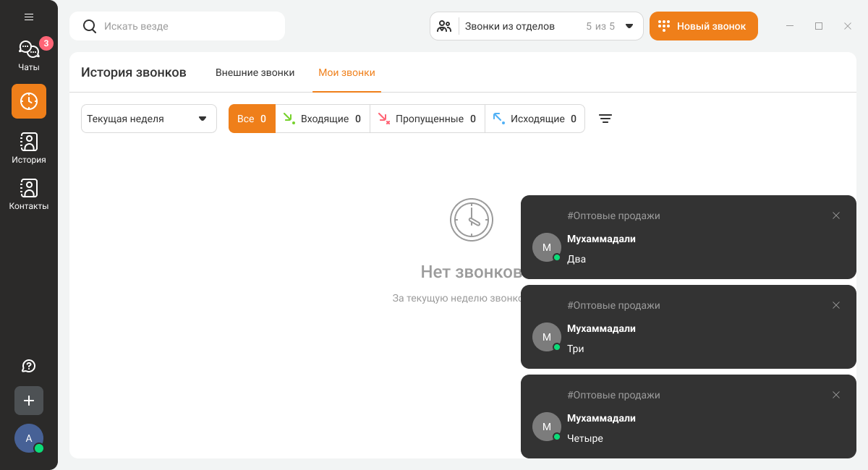
Task: Click the orange call history clock icon
Action: 29,101
